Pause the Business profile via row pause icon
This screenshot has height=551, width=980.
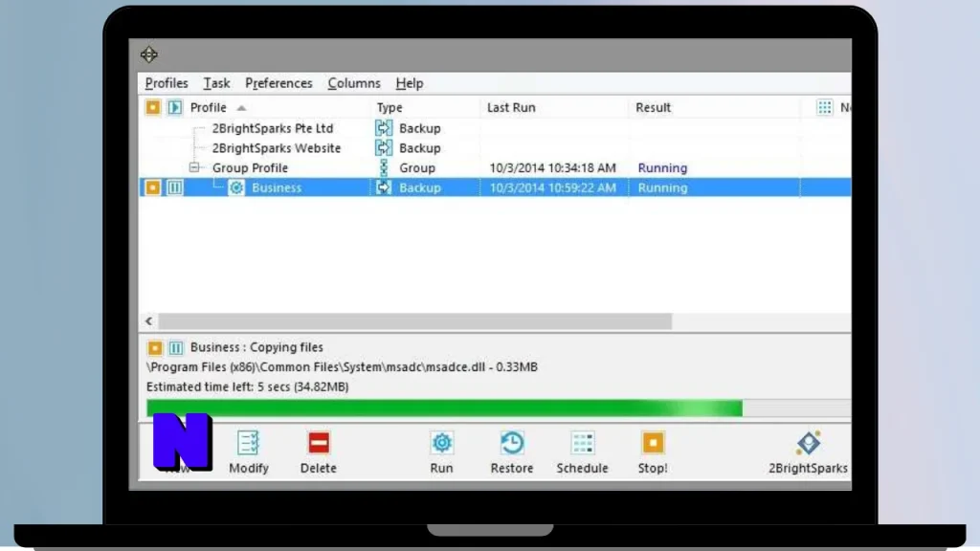(175, 187)
